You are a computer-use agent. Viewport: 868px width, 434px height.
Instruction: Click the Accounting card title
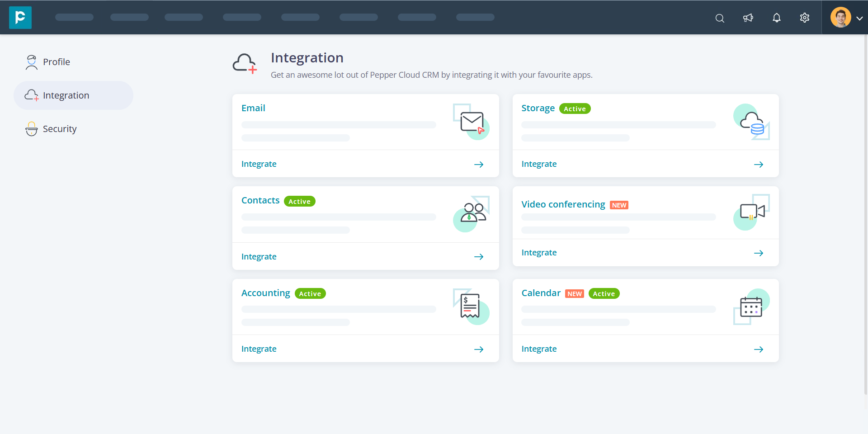(x=266, y=293)
